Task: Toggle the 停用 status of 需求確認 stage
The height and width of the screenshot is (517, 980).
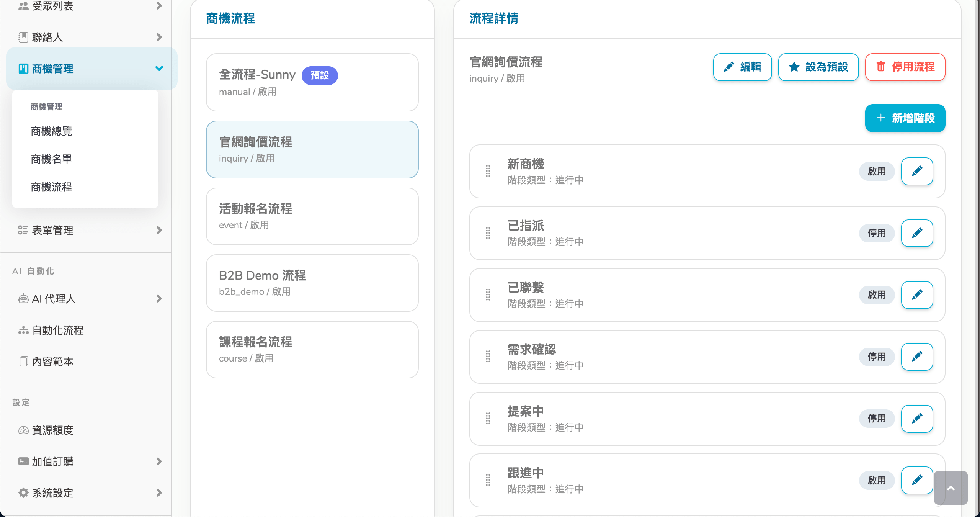Action: pyautogui.click(x=877, y=357)
